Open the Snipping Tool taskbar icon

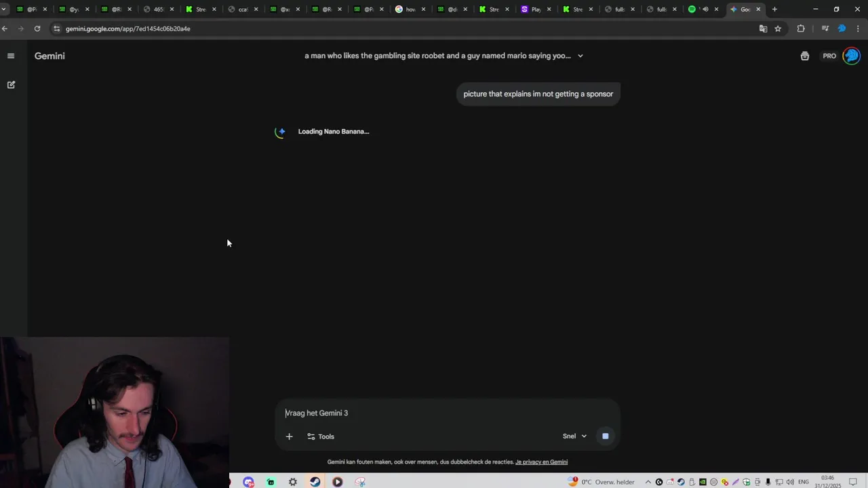(360, 482)
